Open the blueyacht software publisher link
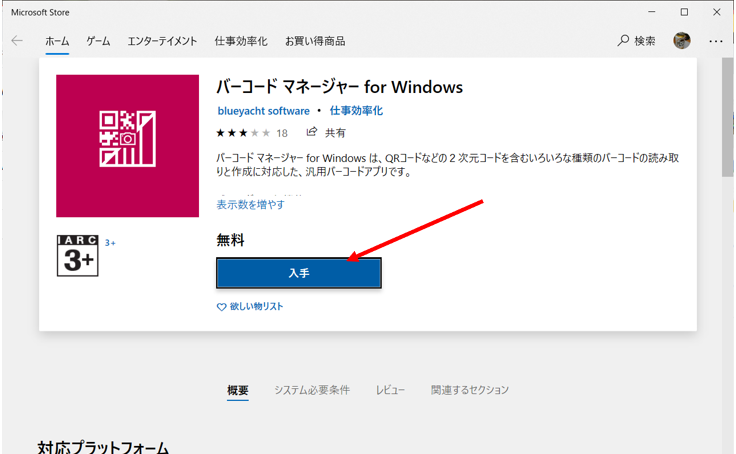This screenshot has width=736, height=454. coord(263,111)
